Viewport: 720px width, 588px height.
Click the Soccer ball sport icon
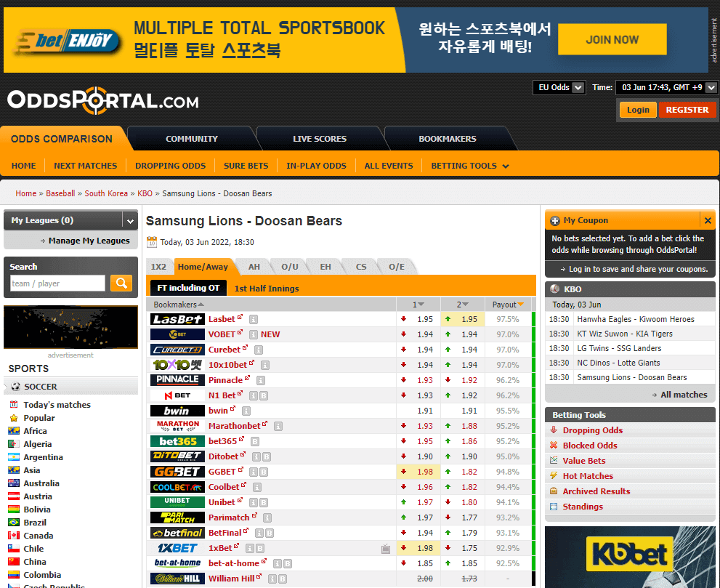point(15,387)
